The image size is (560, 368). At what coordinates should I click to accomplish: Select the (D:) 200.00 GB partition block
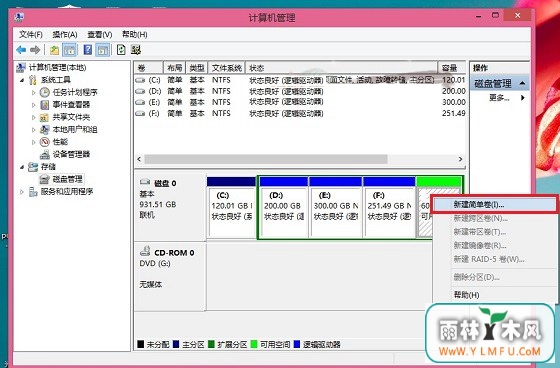coord(284,207)
